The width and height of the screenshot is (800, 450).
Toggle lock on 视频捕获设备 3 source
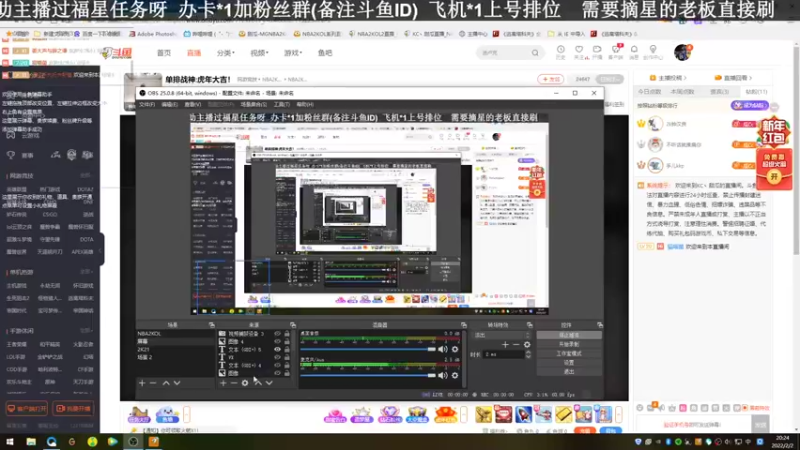point(287,334)
